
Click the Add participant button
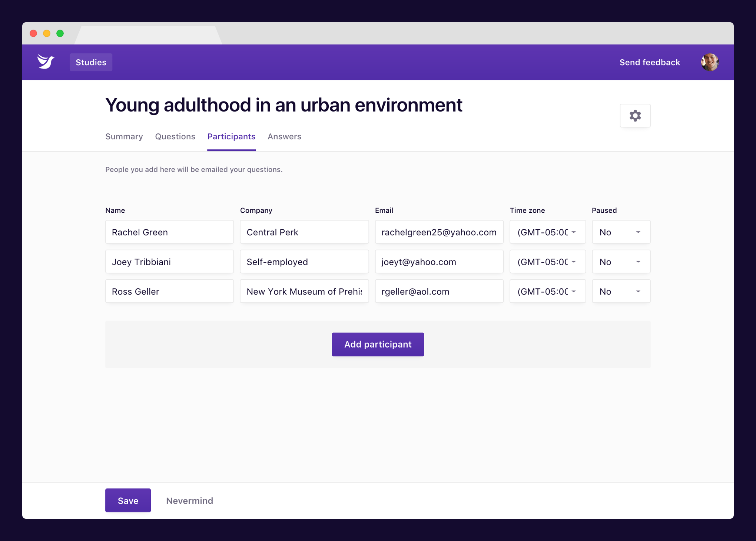pyautogui.click(x=378, y=345)
